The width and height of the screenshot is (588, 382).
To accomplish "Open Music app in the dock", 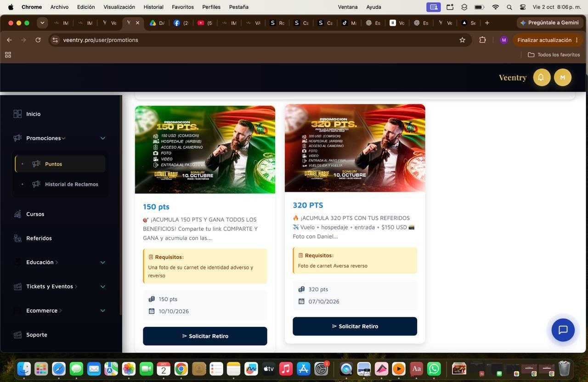I will click(x=286, y=369).
